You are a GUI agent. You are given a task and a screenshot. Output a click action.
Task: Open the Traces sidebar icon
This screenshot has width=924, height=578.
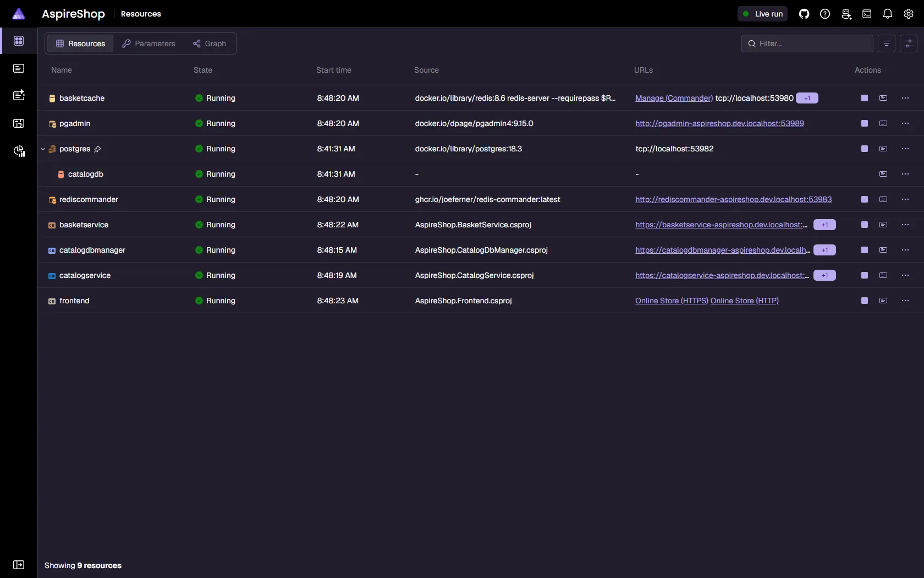coord(19,123)
